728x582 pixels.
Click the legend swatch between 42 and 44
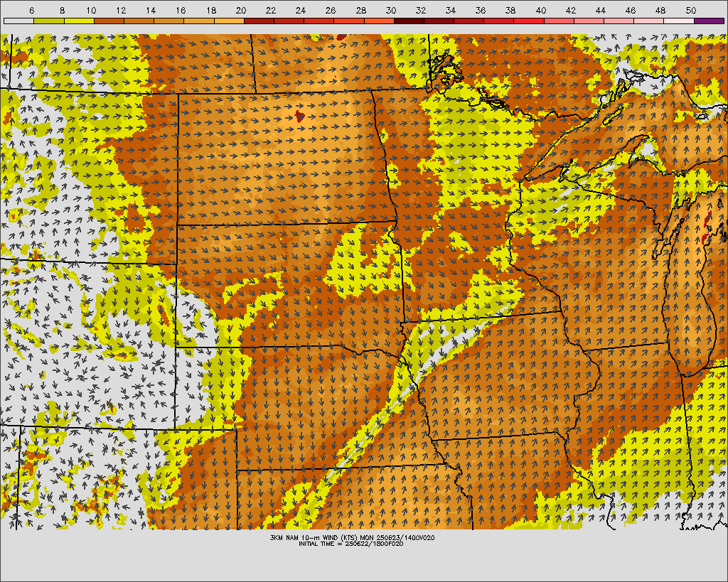coord(589,21)
